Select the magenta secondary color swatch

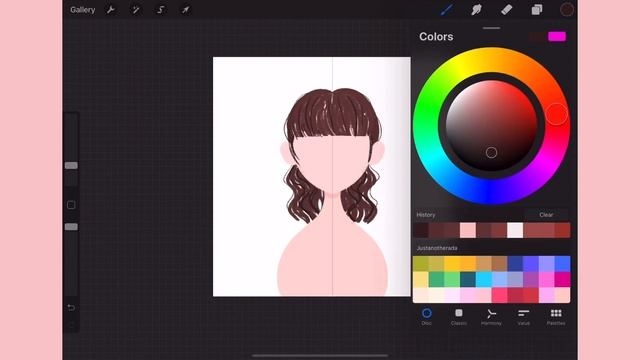click(x=557, y=36)
